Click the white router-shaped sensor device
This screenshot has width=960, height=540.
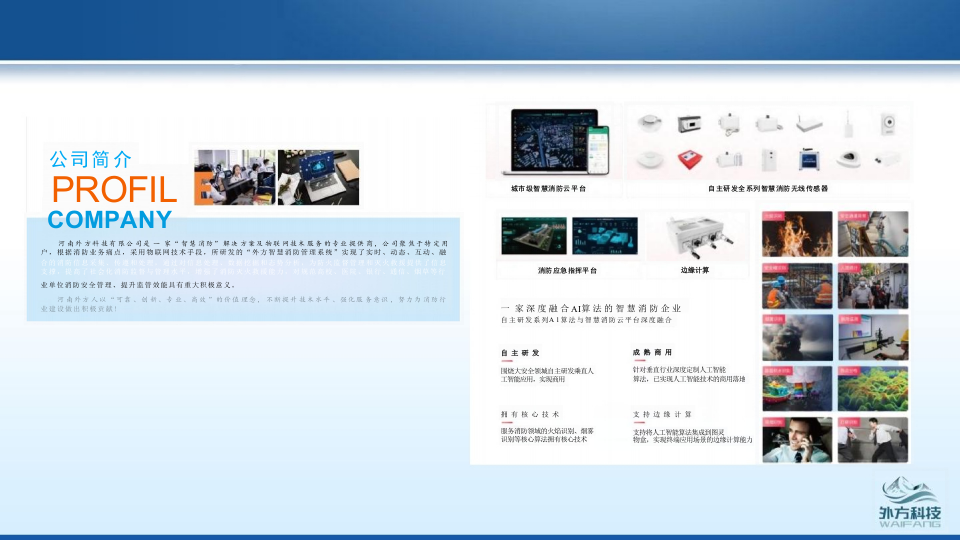[x=808, y=125]
